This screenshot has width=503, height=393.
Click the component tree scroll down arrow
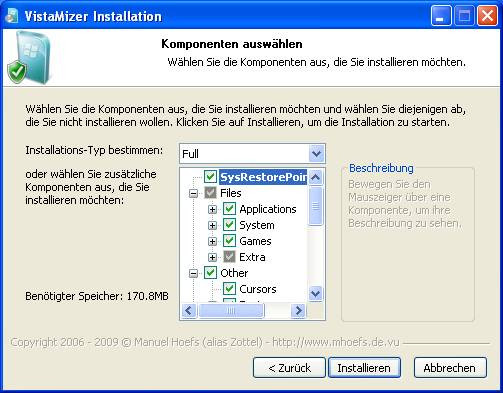(x=316, y=294)
